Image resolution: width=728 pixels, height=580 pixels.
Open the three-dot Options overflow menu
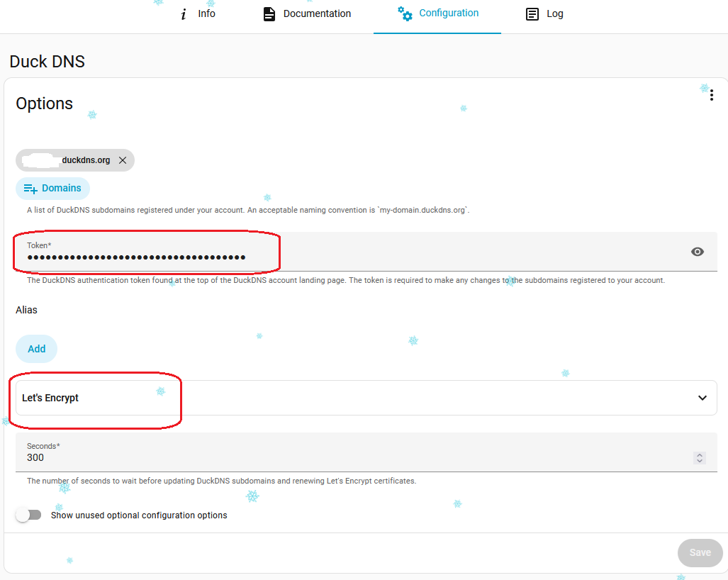tap(711, 95)
